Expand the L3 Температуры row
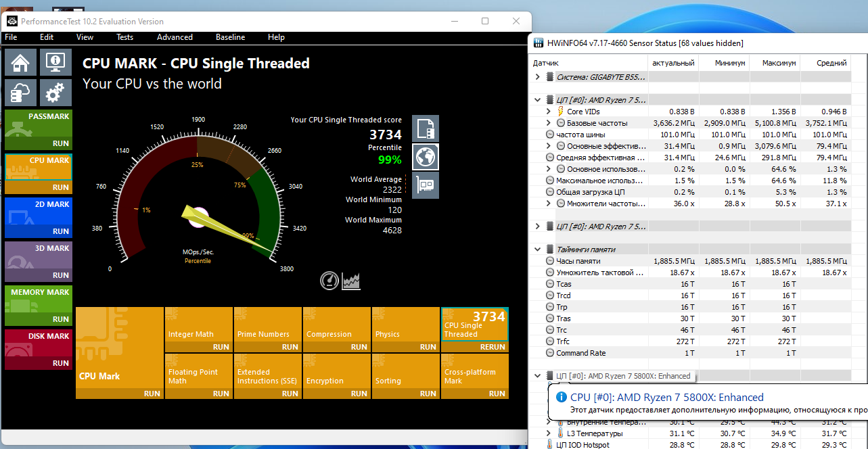868x449 pixels. pos(549,433)
